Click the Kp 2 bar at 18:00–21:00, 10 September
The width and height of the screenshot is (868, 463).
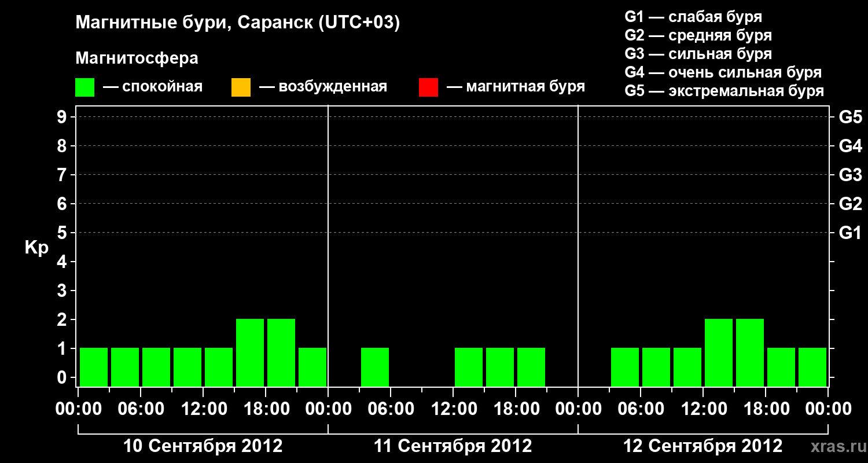pos(281,352)
